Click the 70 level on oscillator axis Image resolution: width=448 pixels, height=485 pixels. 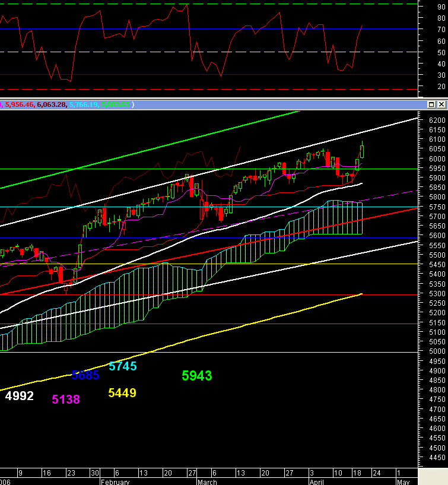tap(441, 30)
